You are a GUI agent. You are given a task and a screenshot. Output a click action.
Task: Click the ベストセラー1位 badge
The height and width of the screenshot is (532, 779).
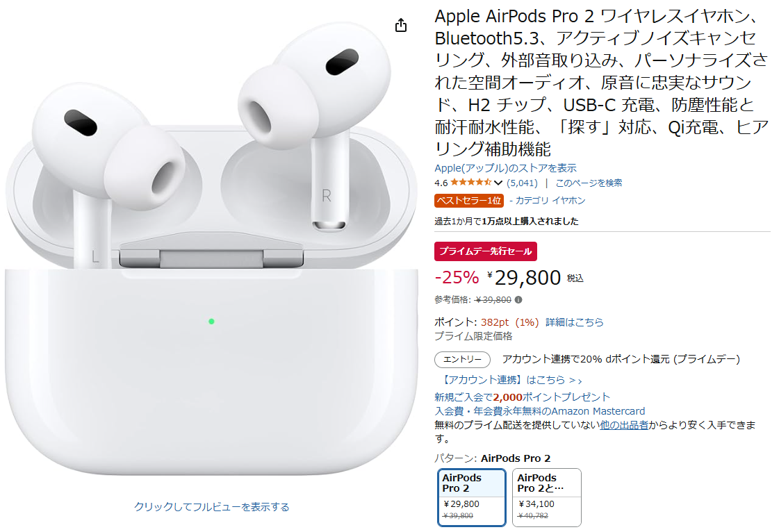coord(468,200)
